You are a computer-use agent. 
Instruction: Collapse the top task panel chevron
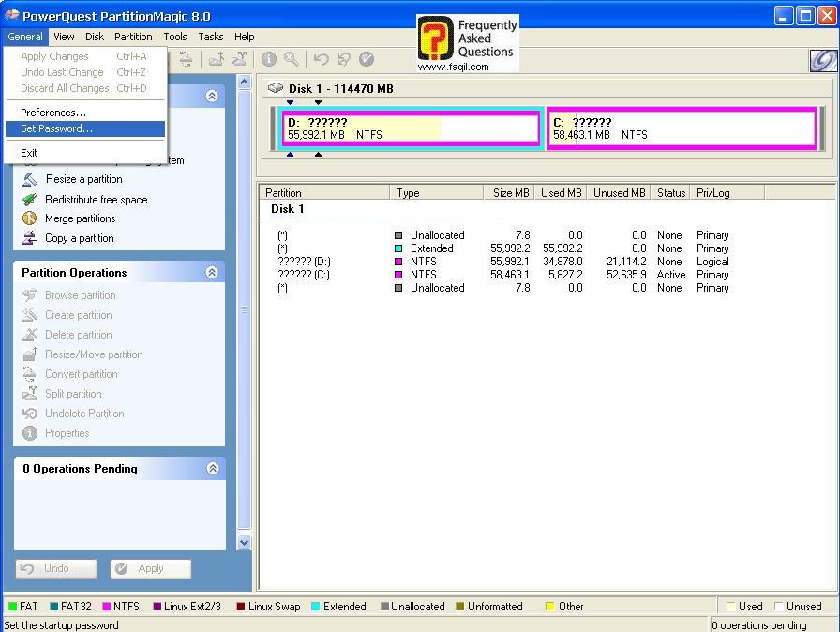click(x=212, y=96)
